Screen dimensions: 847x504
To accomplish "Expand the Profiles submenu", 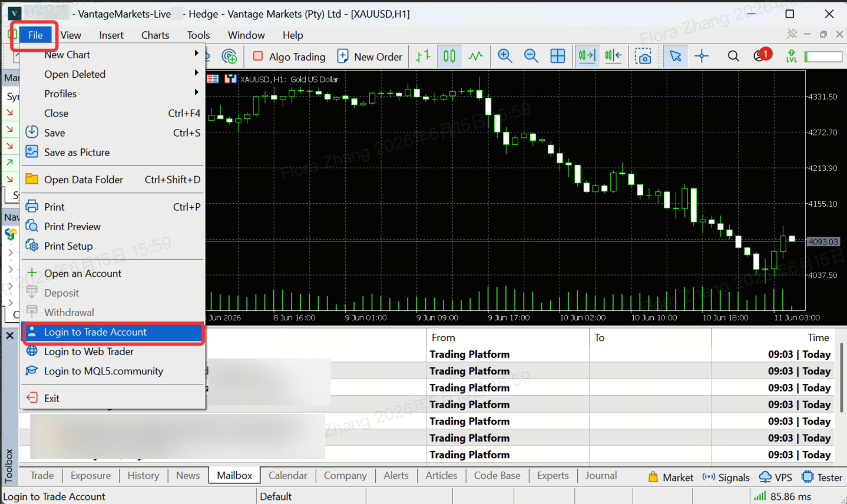I will coord(113,94).
